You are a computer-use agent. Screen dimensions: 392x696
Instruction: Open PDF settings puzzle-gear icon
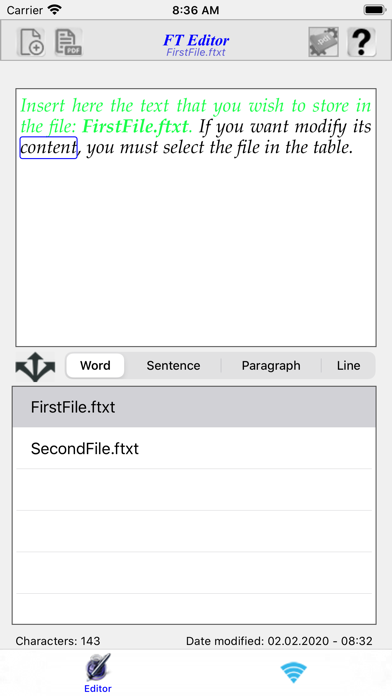[x=324, y=42]
